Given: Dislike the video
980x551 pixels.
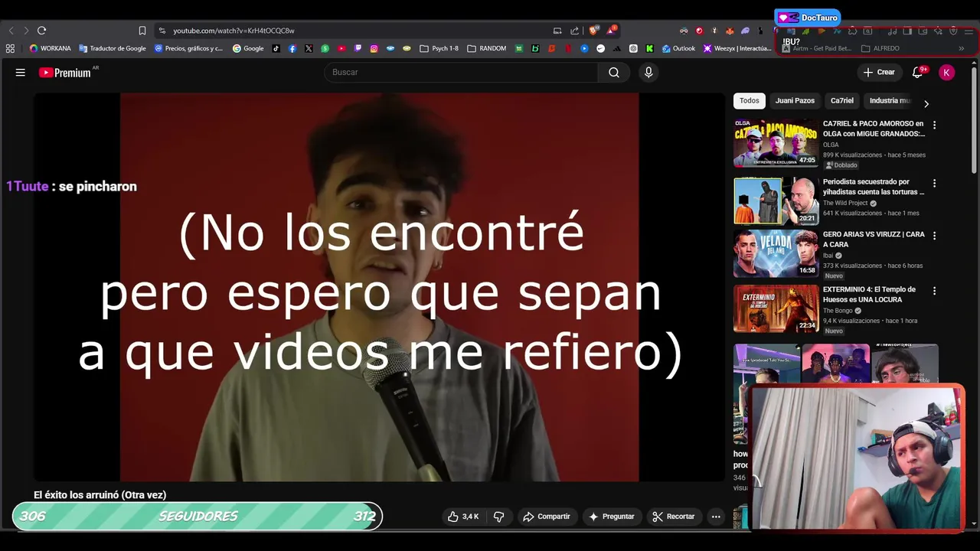Looking at the screenshot, I should coord(499,517).
